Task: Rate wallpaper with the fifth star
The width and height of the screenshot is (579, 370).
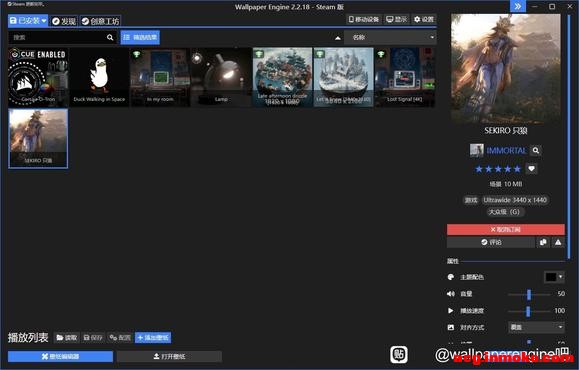Action: coord(517,169)
